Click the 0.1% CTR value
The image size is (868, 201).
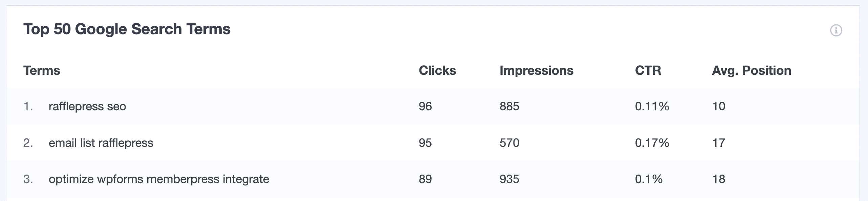(648, 179)
